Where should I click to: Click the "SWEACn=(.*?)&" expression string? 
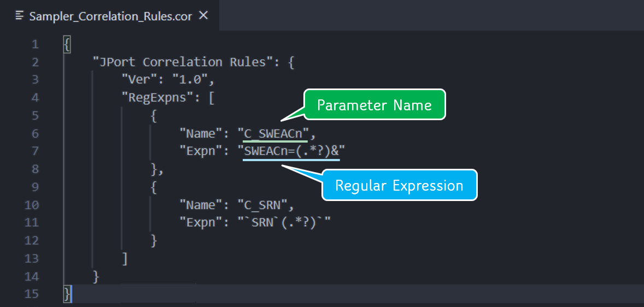coord(291,151)
